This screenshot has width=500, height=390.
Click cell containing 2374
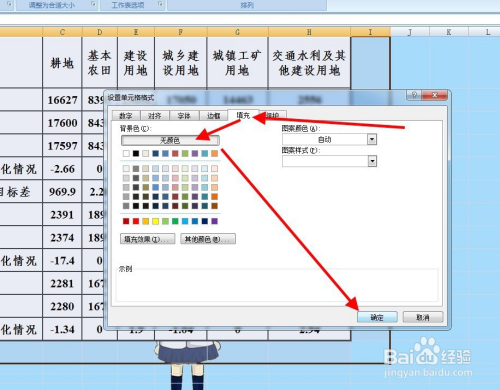(62, 238)
